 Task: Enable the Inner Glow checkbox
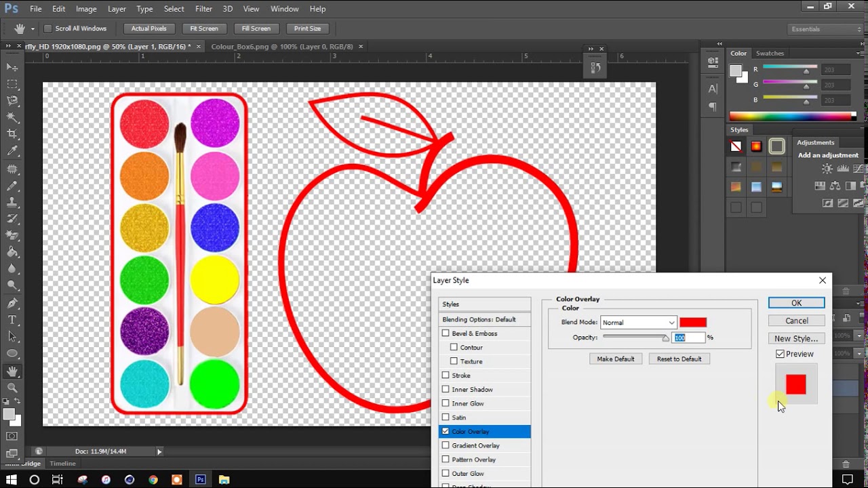[x=446, y=403]
